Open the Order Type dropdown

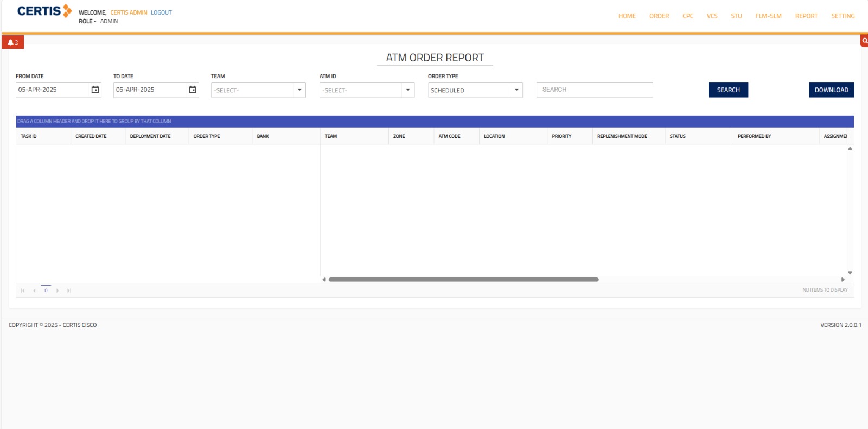516,90
